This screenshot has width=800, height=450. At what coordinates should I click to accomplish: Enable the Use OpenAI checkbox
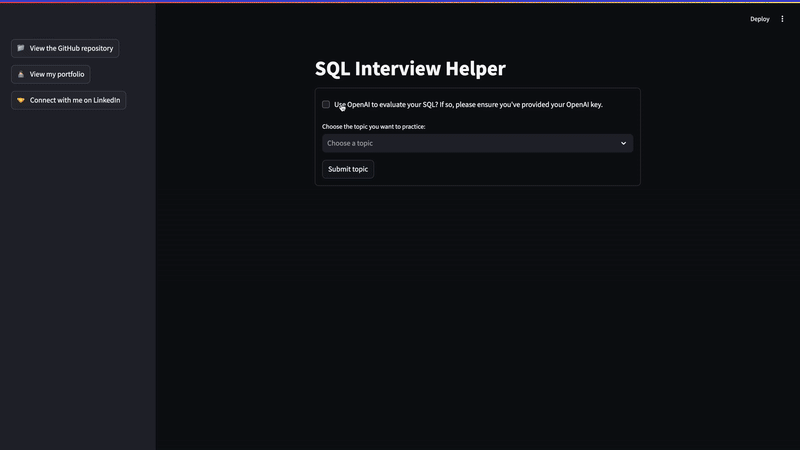click(326, 104)
